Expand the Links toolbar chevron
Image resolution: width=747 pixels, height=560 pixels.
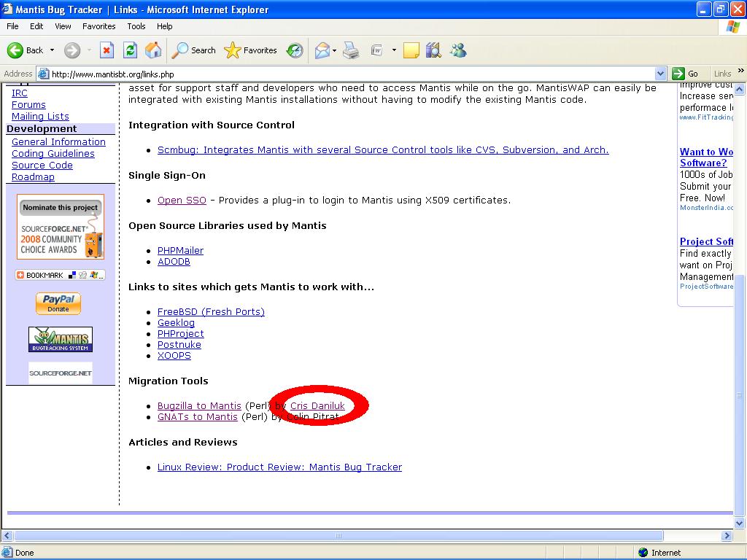click(x=740, y=72)
